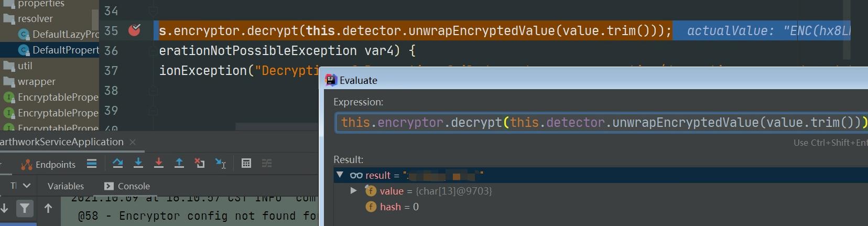
Task: Switch to the Variables tab
Action: 66,186
